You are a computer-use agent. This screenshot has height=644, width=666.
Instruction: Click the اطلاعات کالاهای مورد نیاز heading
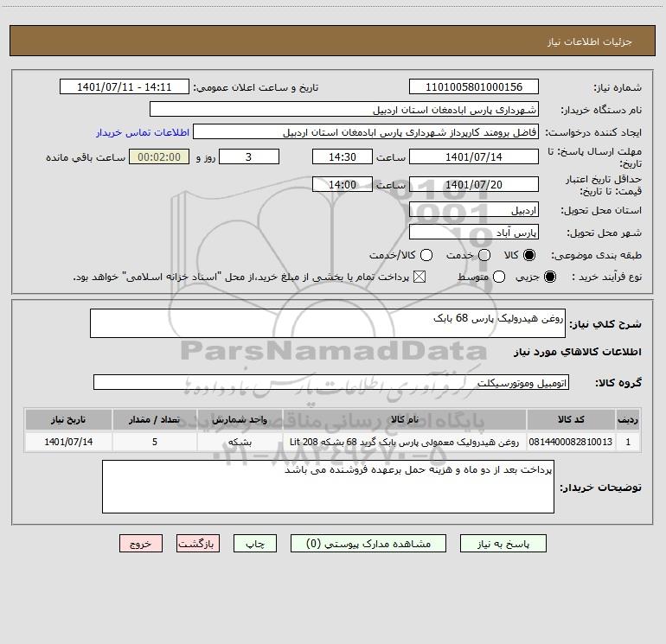(x=577, y=352)
